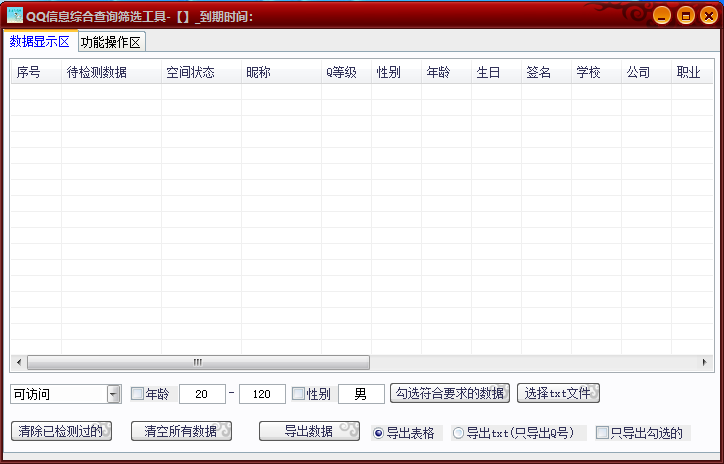Screen dimensions: 724x464
Task: Enable the 性别 filter checkbox
Action: 299,394
